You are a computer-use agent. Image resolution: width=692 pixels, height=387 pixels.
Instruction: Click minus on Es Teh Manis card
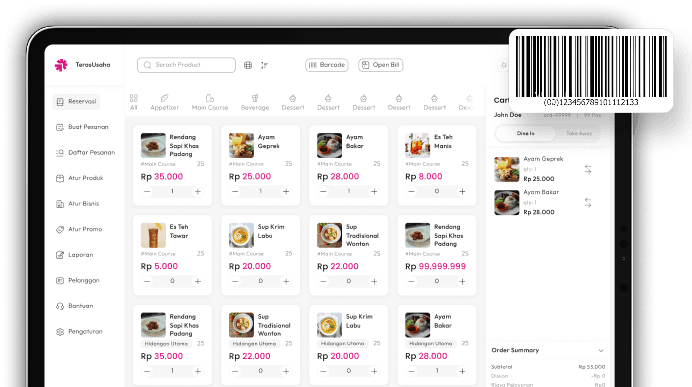pyautogui.click(x=411, y=192)
